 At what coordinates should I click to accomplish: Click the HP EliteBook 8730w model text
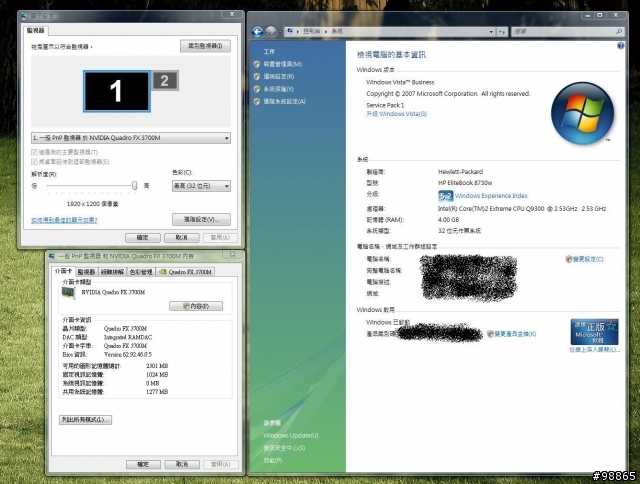pos(465,183)
